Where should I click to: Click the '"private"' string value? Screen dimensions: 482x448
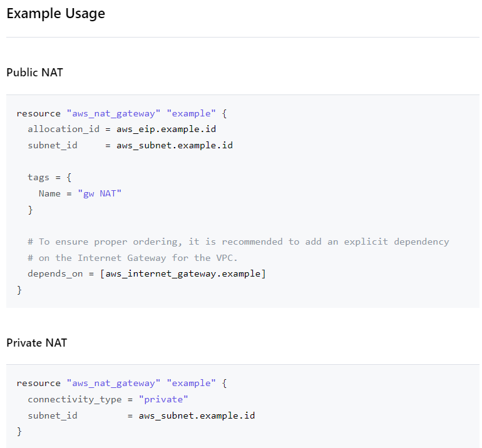(x=163, y=399)
